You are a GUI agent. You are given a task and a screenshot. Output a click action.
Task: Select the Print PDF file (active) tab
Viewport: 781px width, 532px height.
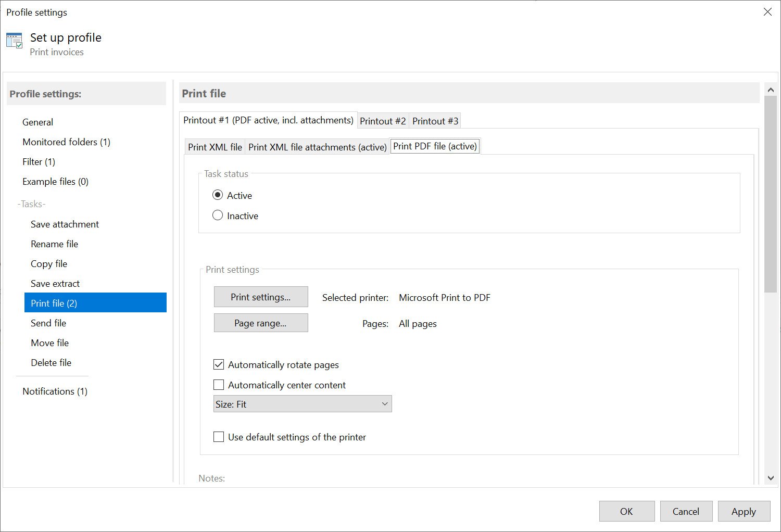coord(435,146)
